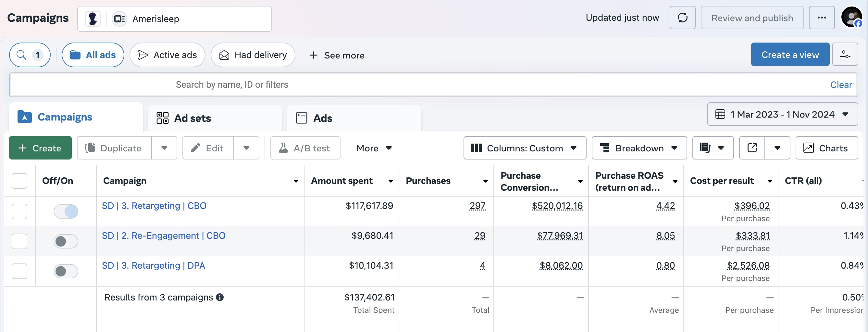868x332 pixels.
Task: Turn off the Retargeting CBO campaign toggle
Action: point(66,212)
